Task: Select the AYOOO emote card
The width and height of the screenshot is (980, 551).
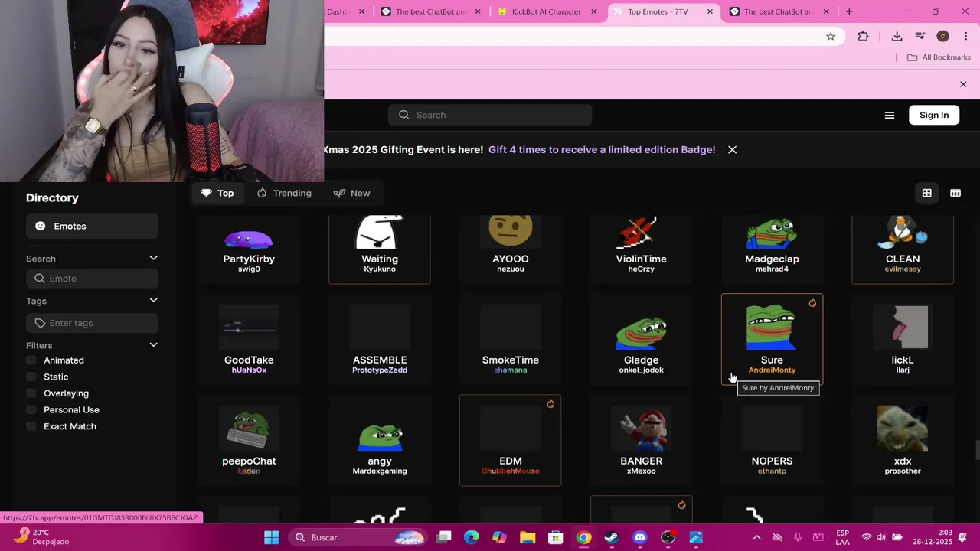Action: click(511, 249)
